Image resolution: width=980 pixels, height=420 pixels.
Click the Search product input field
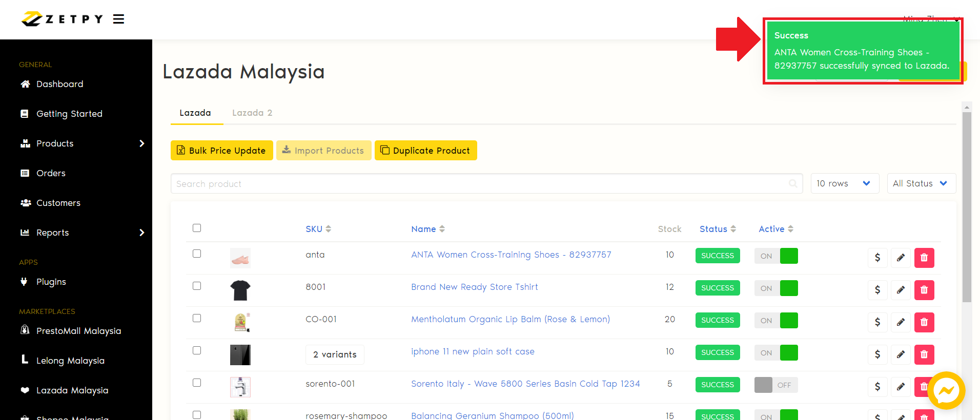(477, 183)
